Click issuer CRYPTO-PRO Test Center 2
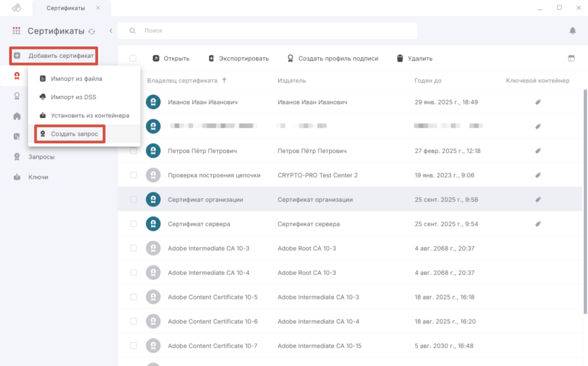The width and height of the screenshot is (588, 366). click(x=318, y=175)
